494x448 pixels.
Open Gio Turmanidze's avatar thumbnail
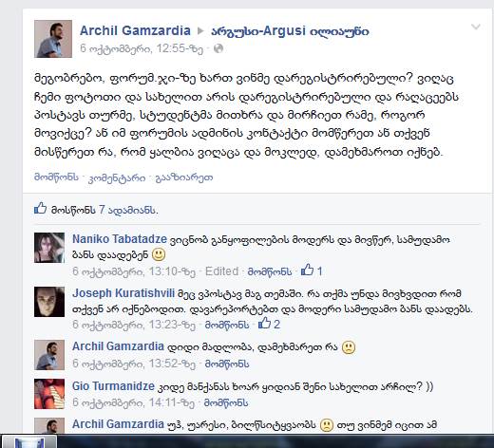click(49, 394)
